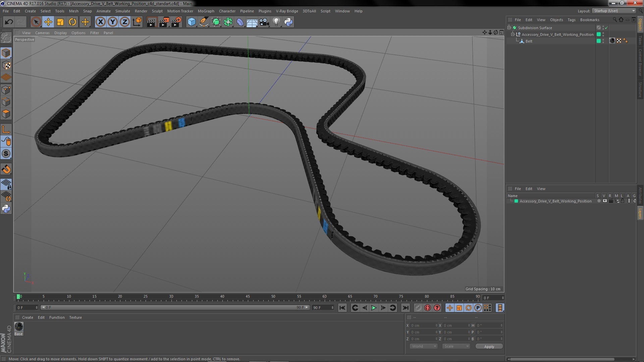Select the Belt object in tree
This screenshot has width=644, height=362.
point(529,41)
